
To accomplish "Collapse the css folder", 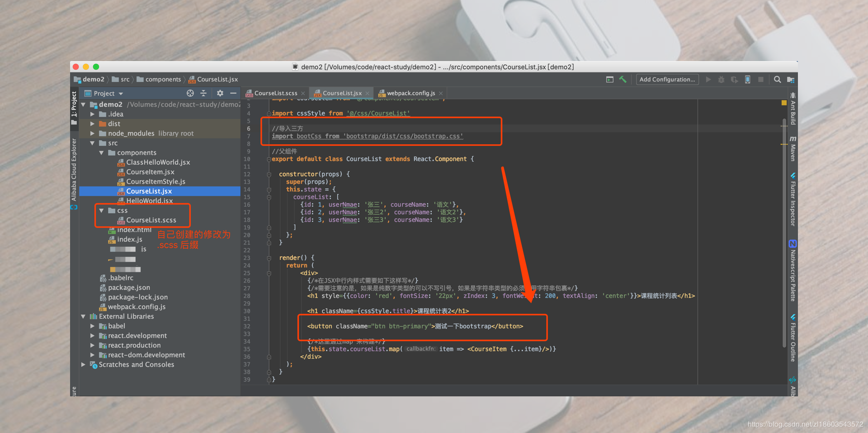I will (x=101, y=211).
